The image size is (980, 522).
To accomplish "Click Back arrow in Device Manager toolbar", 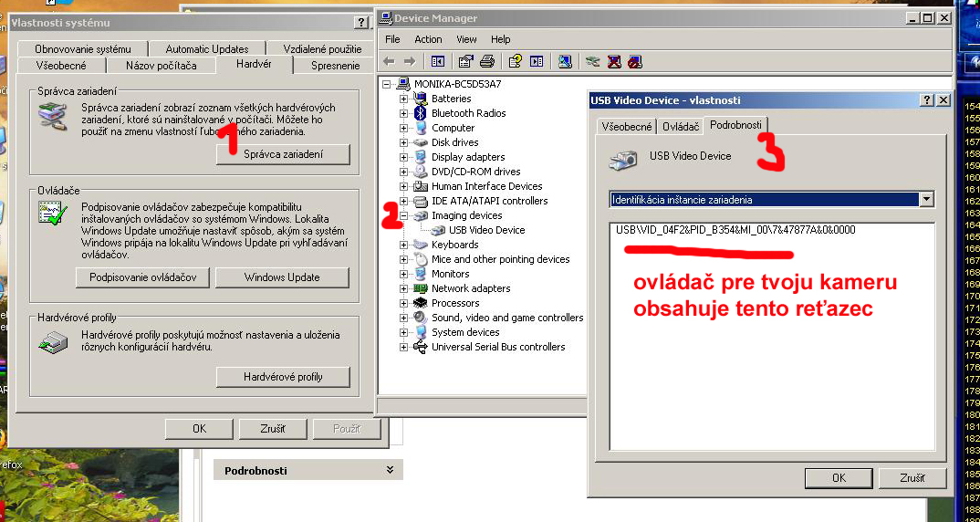I will tap(389, 61).
